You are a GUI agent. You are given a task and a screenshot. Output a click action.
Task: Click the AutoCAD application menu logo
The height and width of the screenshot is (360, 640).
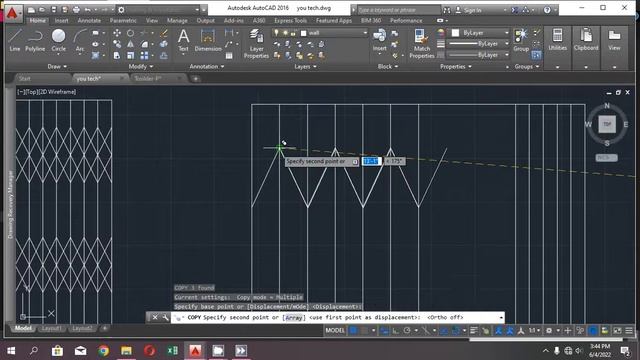(13, 13)
